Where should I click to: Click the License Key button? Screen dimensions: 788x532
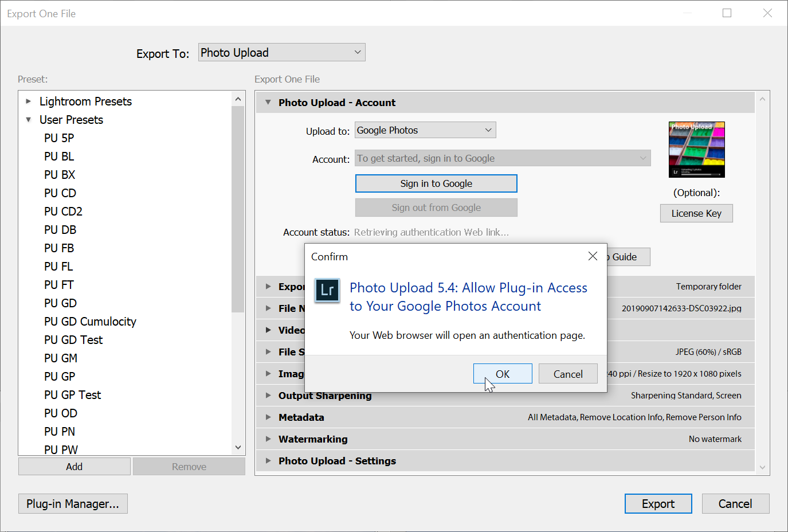696,213
